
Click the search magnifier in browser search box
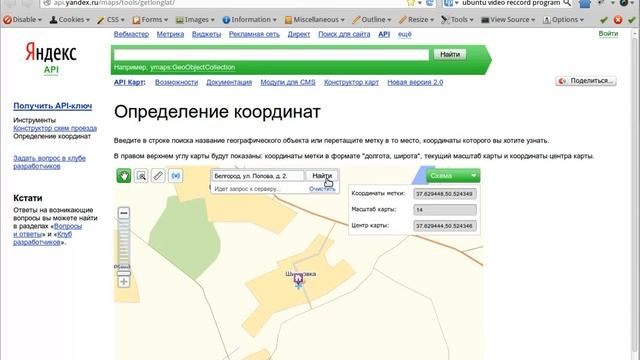(x=567, y=3)
